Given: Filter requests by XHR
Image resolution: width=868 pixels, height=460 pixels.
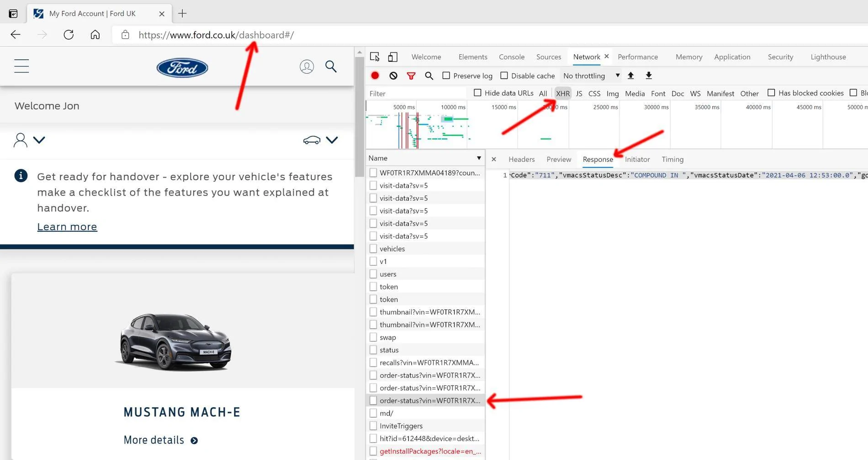Looking at the screenshot, I should [x=563, y=94].
